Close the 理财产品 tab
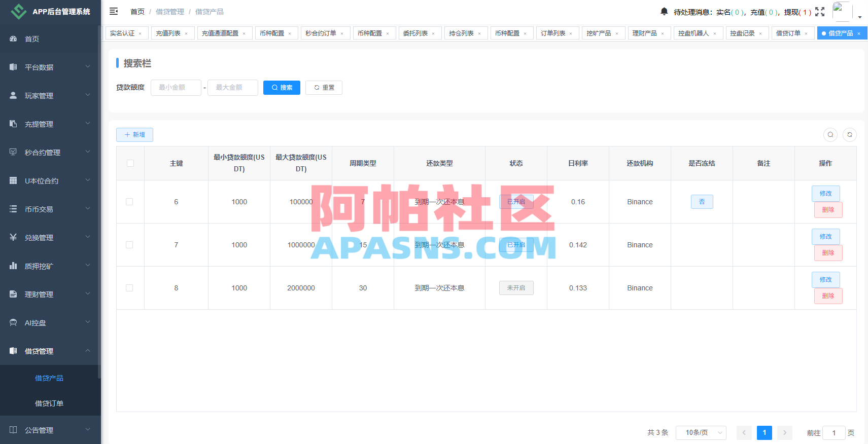 [663, 34]
